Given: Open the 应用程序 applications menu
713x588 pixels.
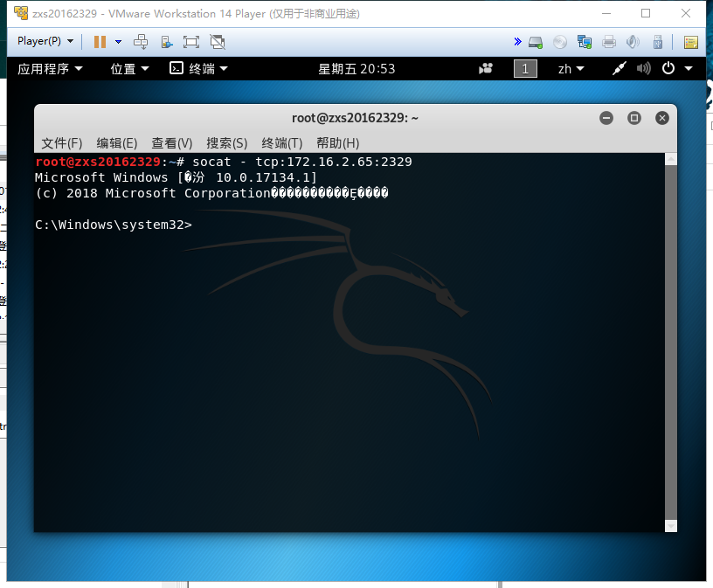Looking at the screenshot, I should (50, 69).
